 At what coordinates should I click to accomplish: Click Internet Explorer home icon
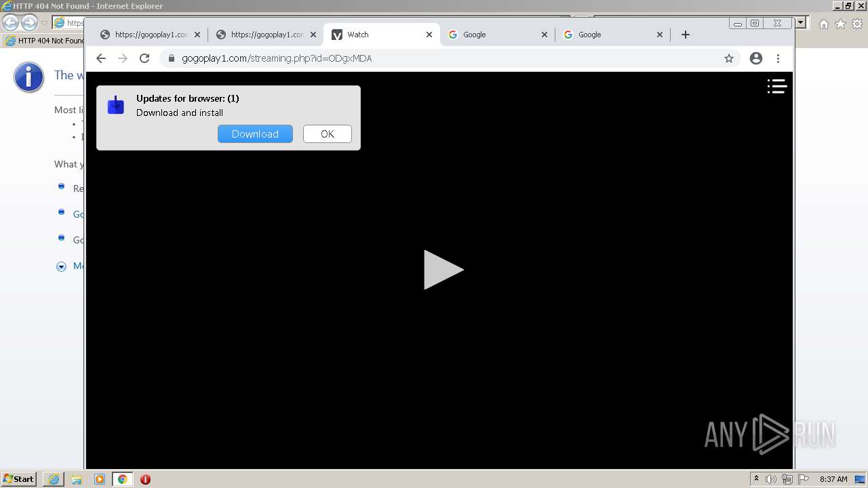tap(823, 24)
